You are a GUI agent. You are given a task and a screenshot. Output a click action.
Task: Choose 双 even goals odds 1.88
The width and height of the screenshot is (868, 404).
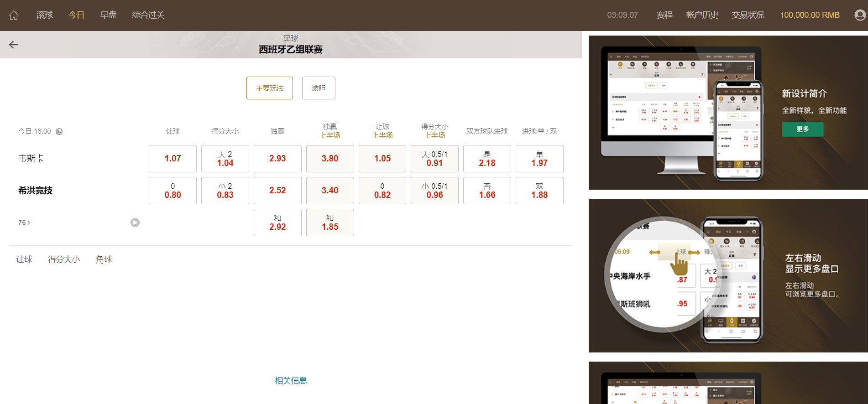[539, 191]
